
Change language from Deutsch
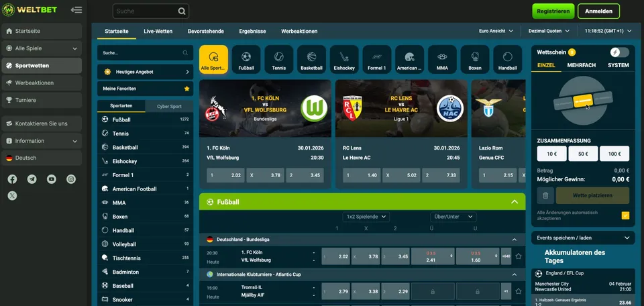click(42, 158)
